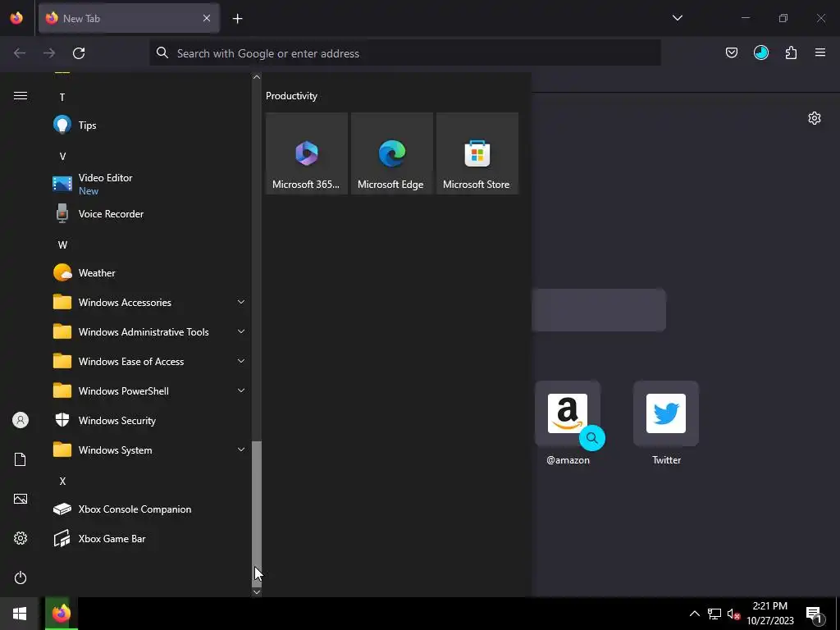Close the New Tab tab
This screenshot has width=840, height=630.
point(207,18)
